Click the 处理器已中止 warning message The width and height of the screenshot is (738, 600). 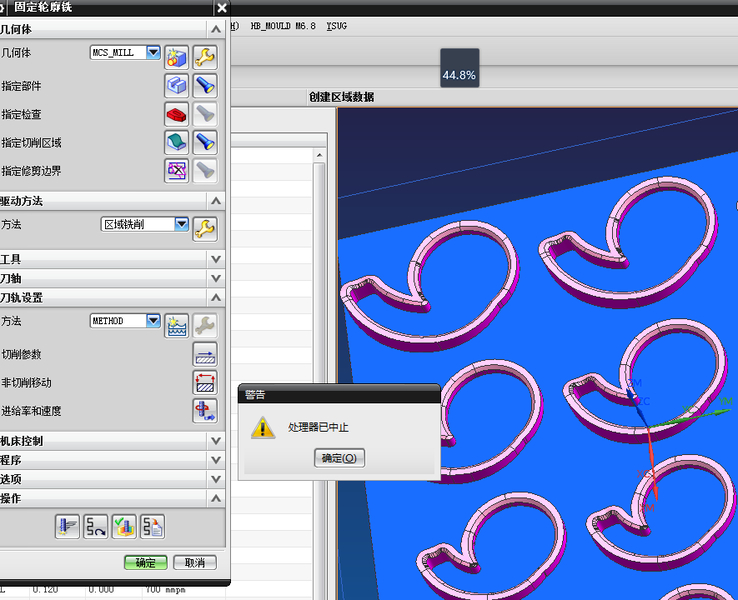click(318, 427)
